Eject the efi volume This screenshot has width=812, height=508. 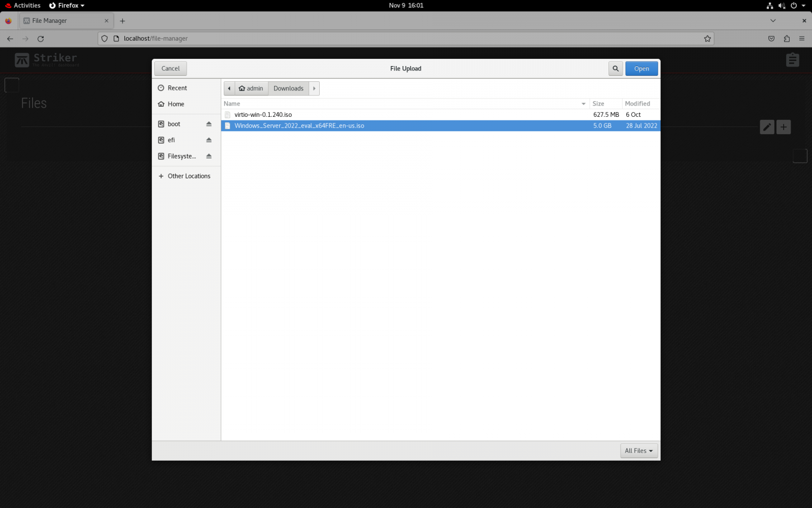[209, 140]
